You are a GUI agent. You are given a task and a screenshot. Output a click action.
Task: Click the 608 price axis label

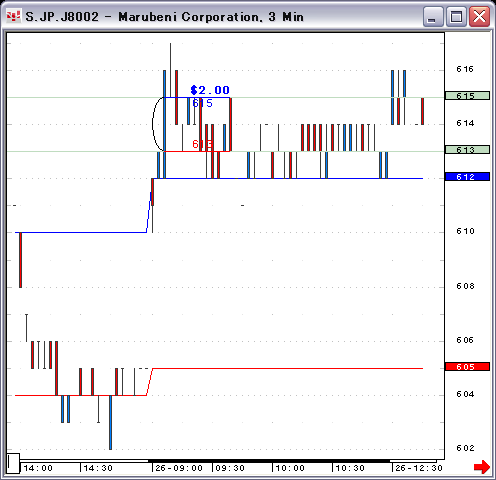(465, 286)
